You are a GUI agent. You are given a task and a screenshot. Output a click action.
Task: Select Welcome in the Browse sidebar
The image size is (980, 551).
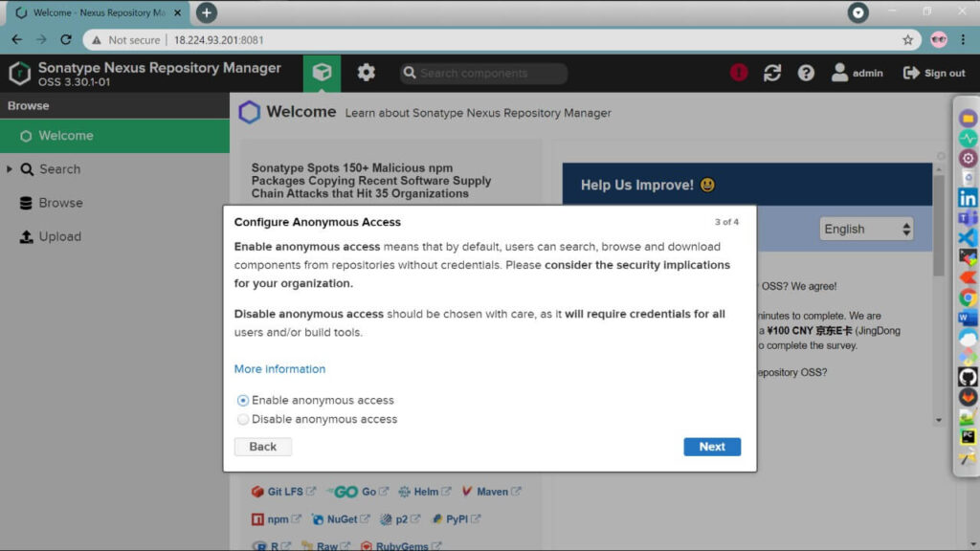pos(115,136)
